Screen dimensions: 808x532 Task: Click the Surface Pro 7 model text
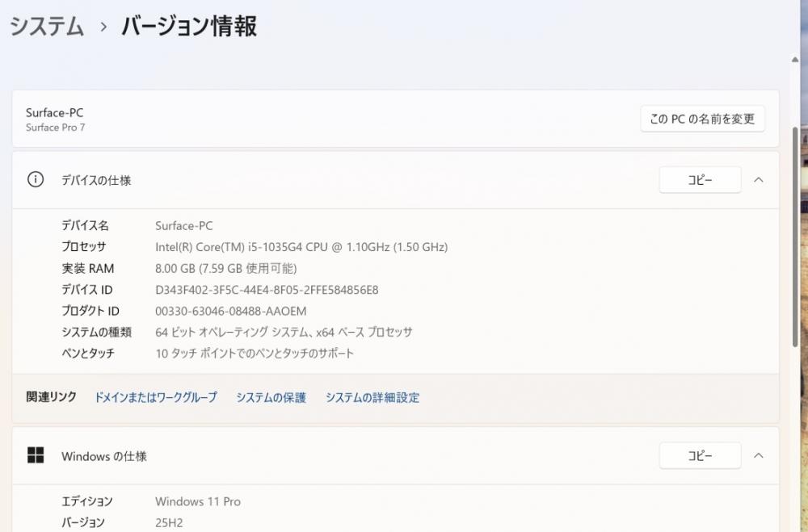[x=55, y=128]
